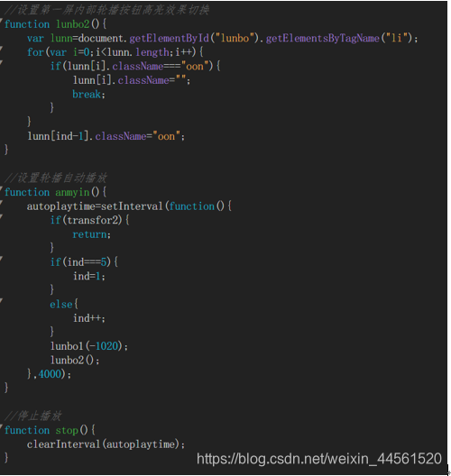
Task: Click the comment '//设置轮播自动播放'
Action: pos(56,178)
